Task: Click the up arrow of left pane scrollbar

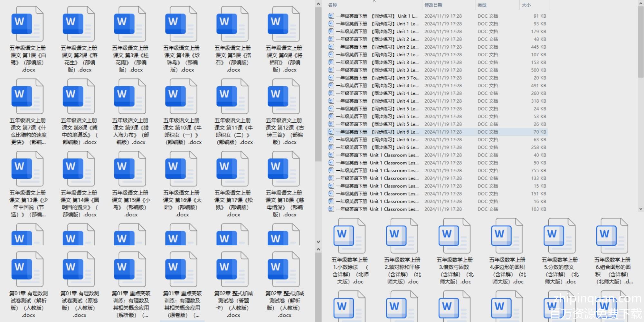Action: coord(318,4)
